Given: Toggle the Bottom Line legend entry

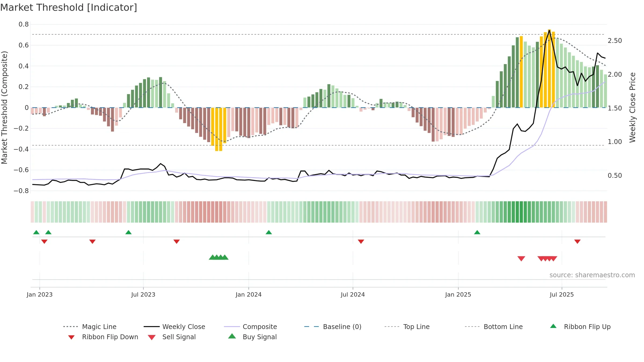Looking at the screenshot, I should [x=494, y=327].
